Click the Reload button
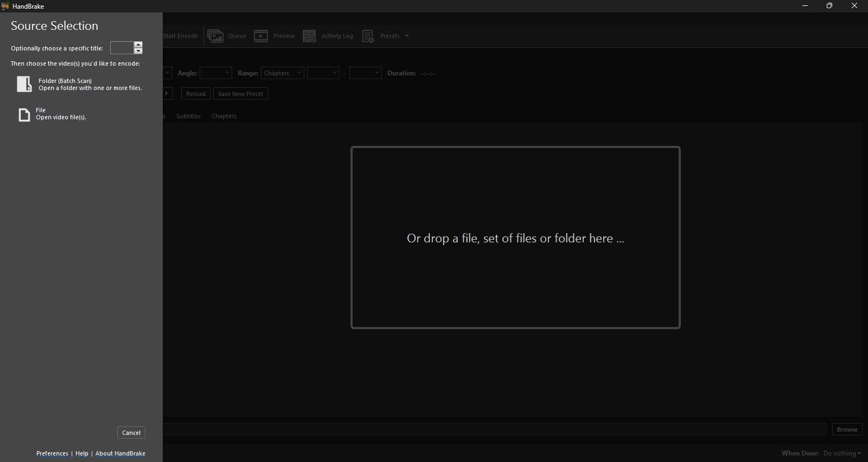Screen dimensions: 868x462 196,94
